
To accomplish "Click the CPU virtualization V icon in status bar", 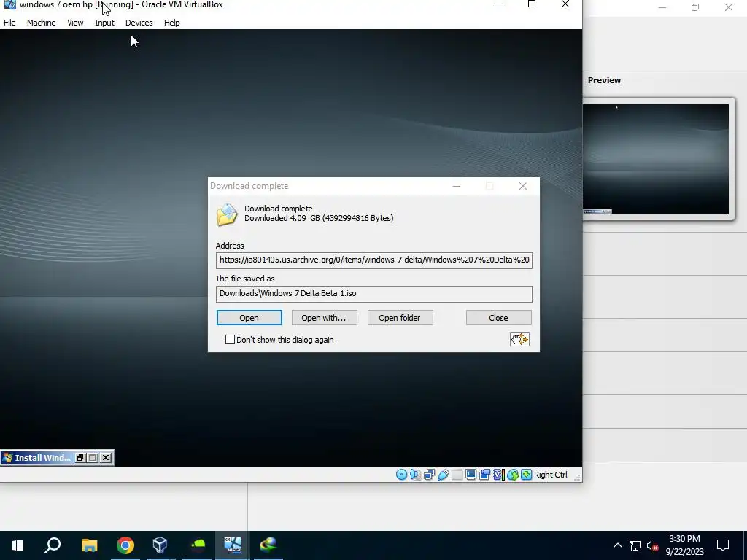I will pos(498,474).
